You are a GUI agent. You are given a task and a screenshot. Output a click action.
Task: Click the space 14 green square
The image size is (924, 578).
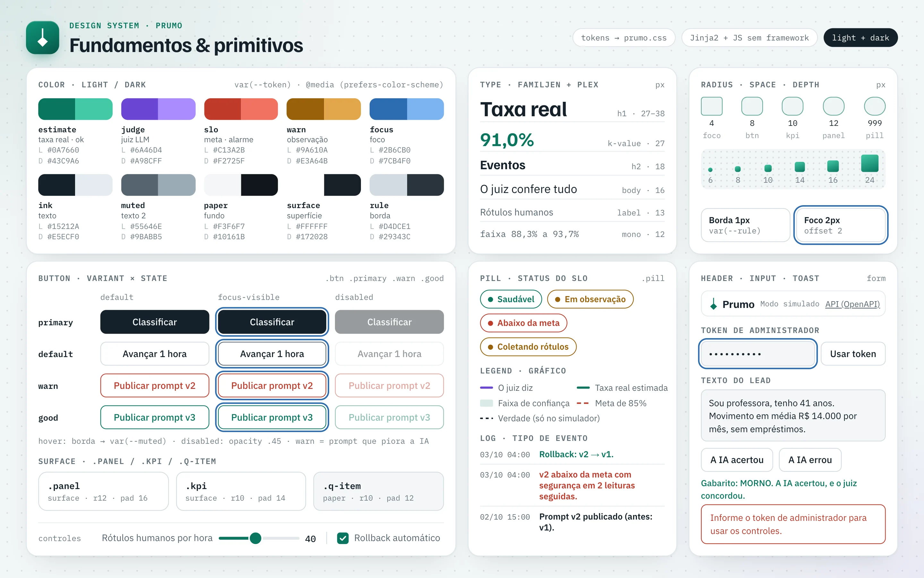tap(800, 167)
